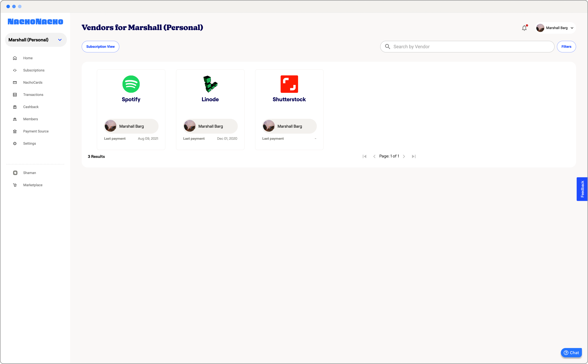
Task: Click the Dec 01, 2020 payment date
Action: 227,139
